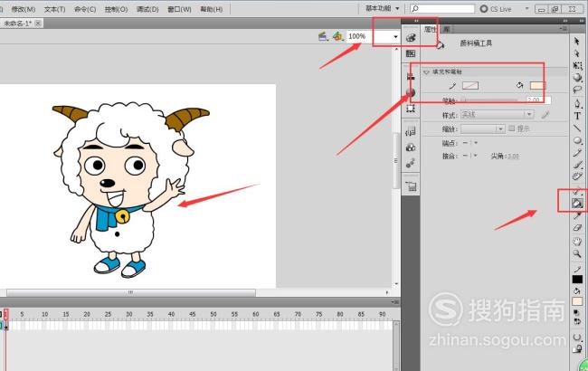Select the Eyedropper tool
Viewport: 588px width, 371px height.
tap(577, 215)
